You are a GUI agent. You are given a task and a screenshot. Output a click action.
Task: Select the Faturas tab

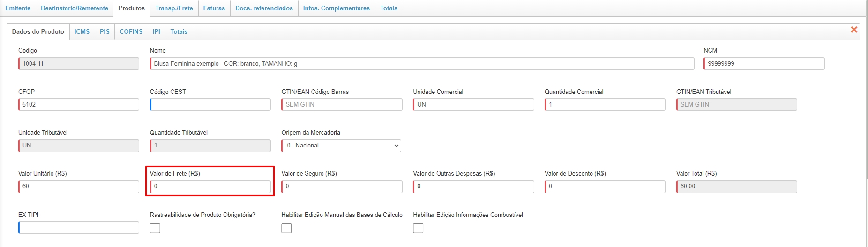[x=214, y=8]
